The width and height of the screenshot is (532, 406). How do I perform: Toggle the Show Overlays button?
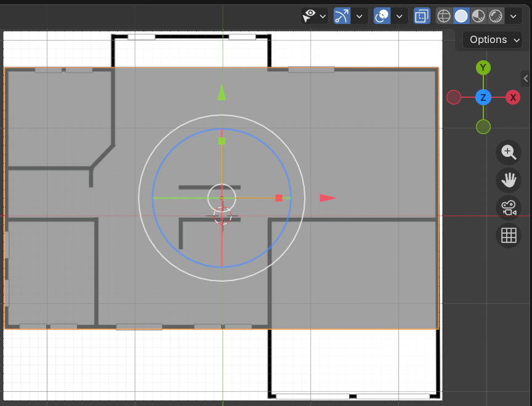click(x=382, y=16)
